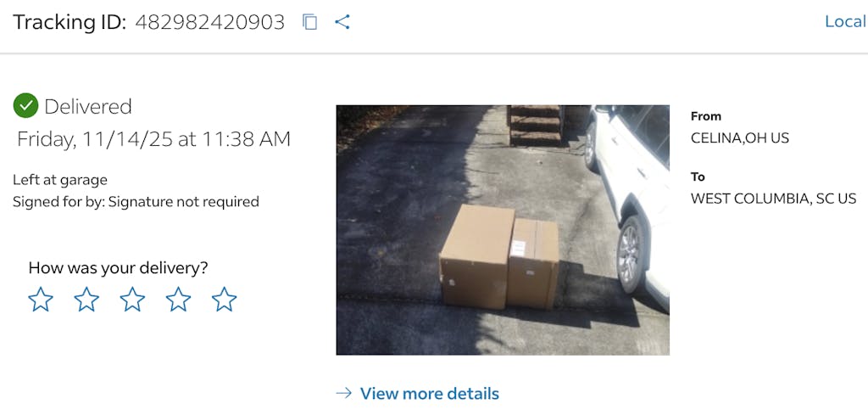
Task: Give a five-star delivery rating
Action: [x=224, y=300]
